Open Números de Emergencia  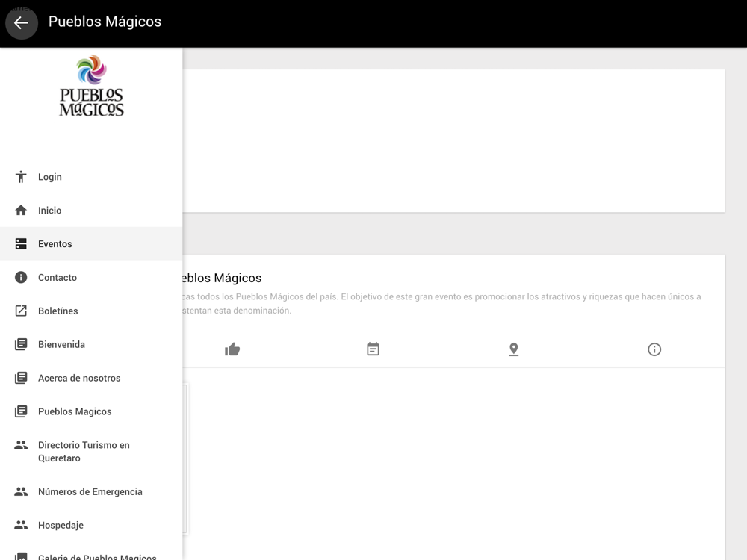91,491
